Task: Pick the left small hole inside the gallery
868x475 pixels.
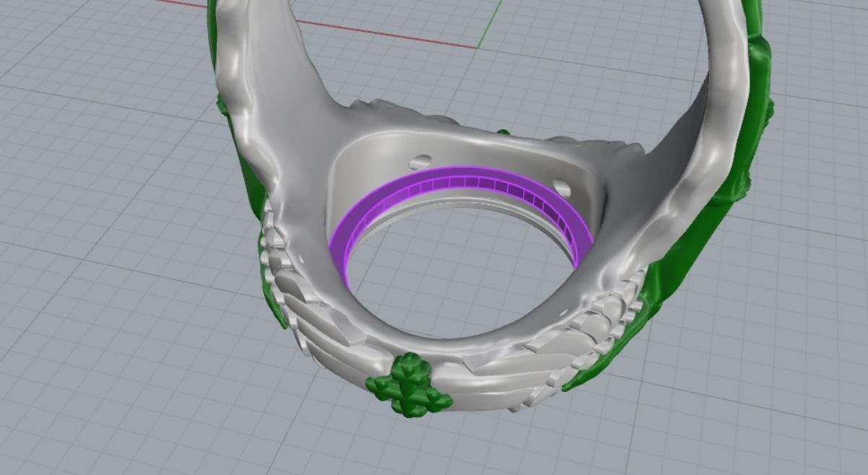Action: pos(421,161)
